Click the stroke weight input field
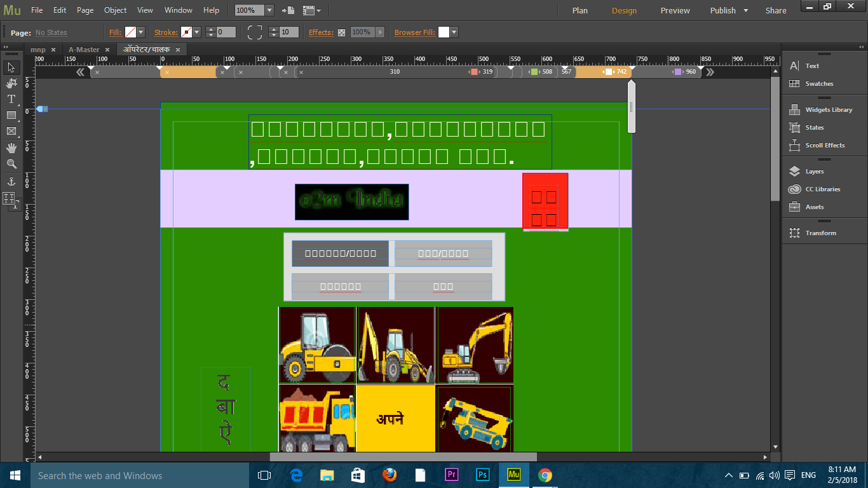This screenshot has height=488, width=868. point(226,32)
